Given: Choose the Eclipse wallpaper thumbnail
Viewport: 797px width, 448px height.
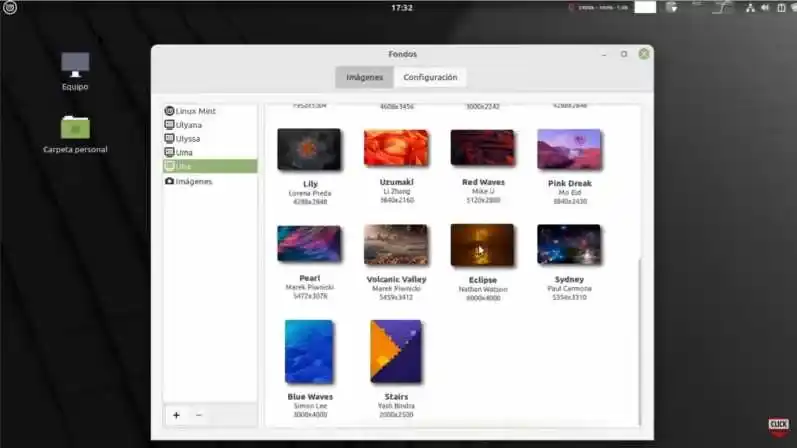Looking at the screenshot, I should pos(482,245).
